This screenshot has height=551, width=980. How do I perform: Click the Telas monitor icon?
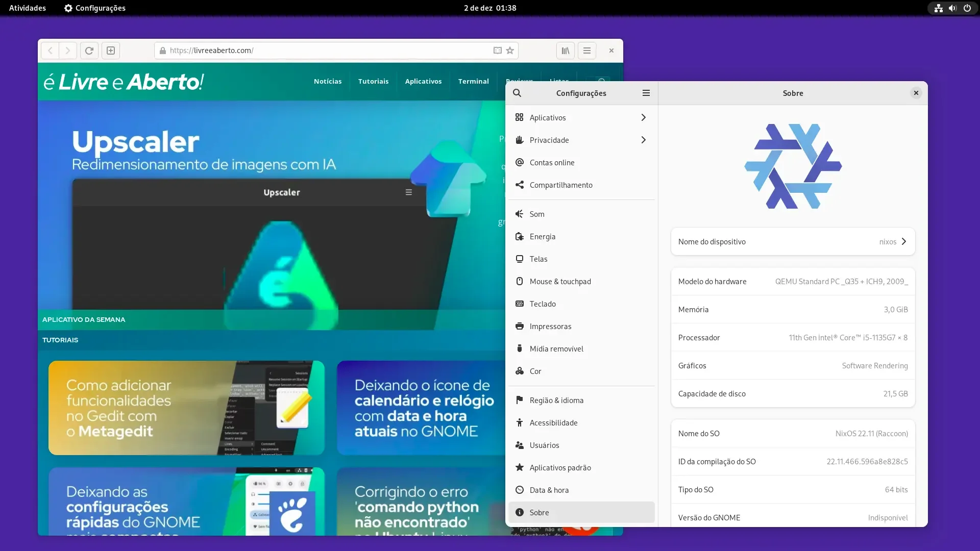[520, 259]
